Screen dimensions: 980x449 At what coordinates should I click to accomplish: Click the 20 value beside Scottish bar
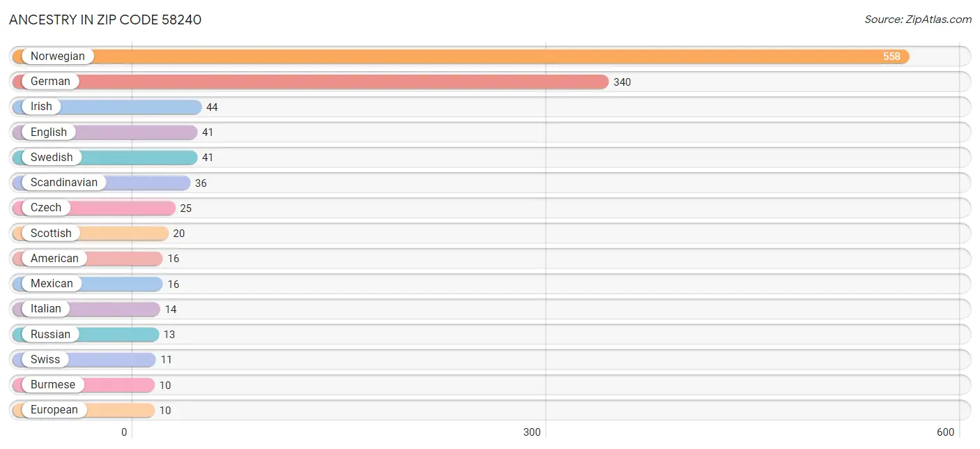179,234
